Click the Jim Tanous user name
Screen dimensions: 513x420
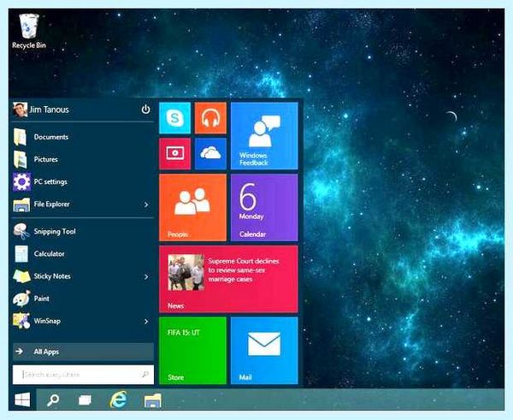[49, 109]
